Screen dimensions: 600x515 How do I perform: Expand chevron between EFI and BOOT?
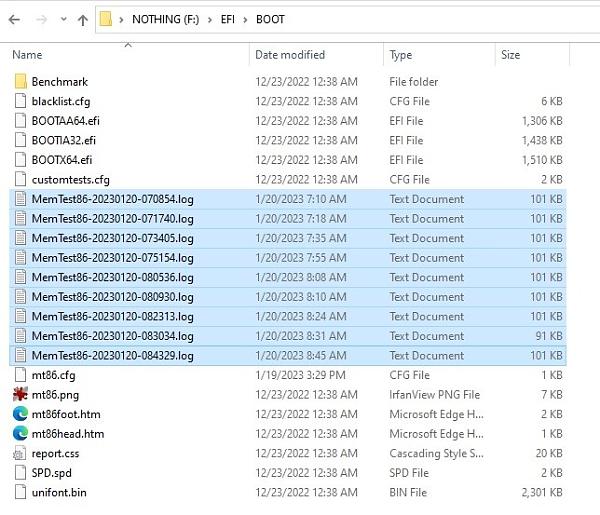tap(245, 20)
